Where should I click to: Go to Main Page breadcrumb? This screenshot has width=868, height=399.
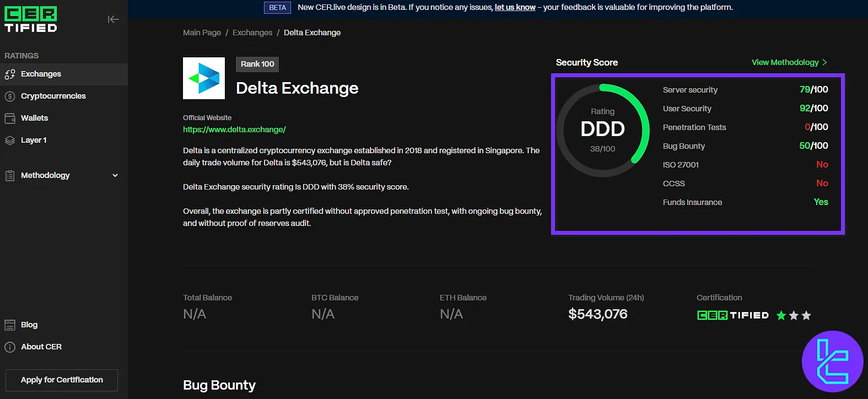pyautogui.click(x=202, y=33)
